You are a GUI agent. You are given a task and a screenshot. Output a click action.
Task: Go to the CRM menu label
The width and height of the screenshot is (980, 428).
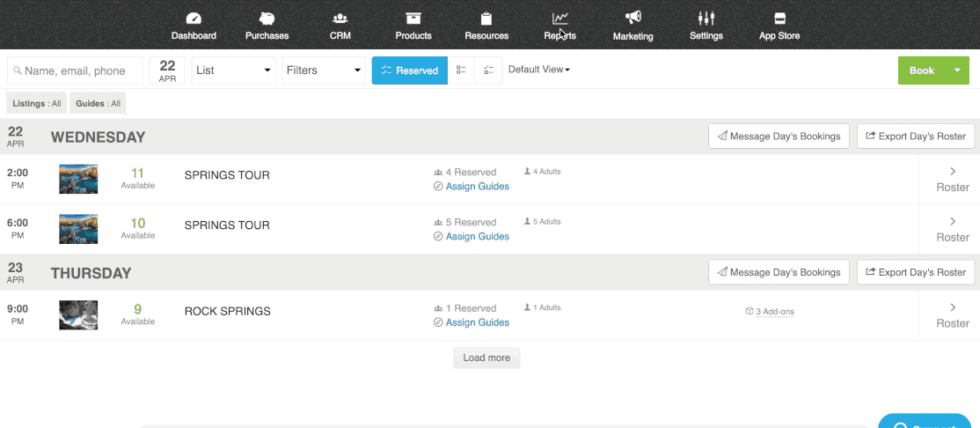[340, 35]
